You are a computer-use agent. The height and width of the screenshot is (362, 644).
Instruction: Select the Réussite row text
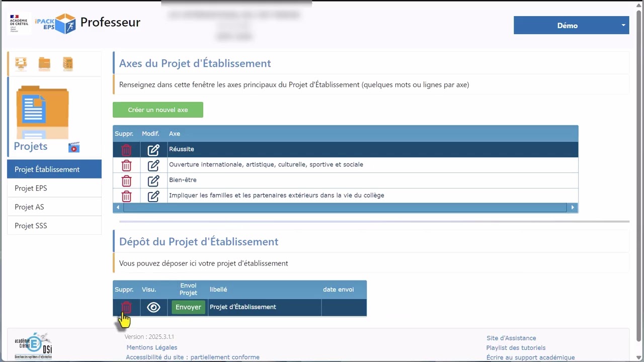pos(182,149)
